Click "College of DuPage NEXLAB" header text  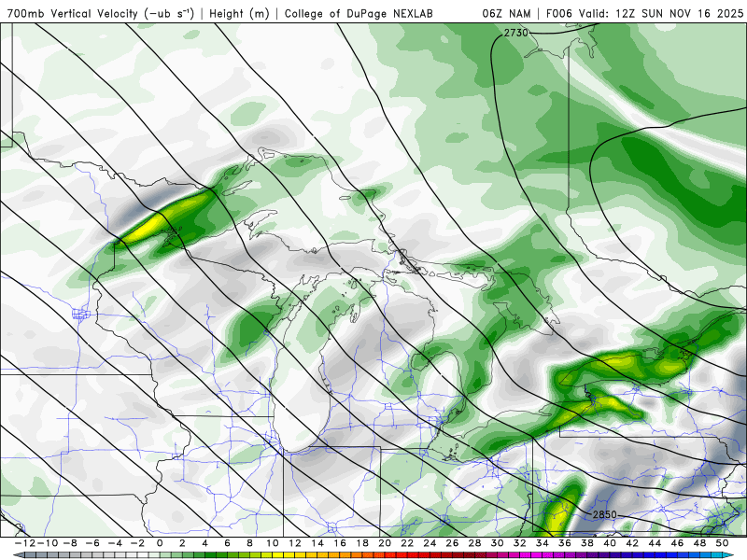click(359, 13)
